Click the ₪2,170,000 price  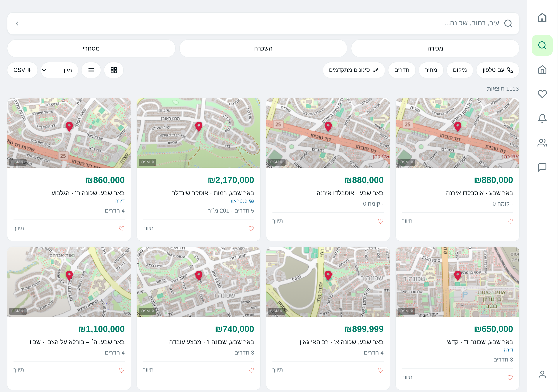coord(231,180)
